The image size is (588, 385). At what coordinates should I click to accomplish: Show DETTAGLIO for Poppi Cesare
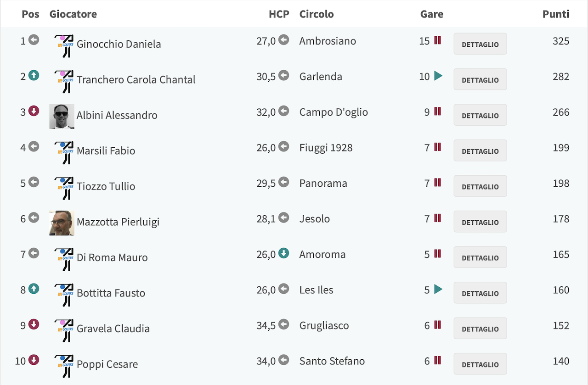point(480,364)
